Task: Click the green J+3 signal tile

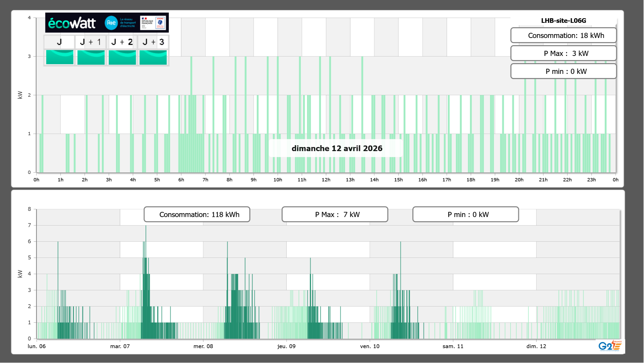Action: click(x=153, y=57)
